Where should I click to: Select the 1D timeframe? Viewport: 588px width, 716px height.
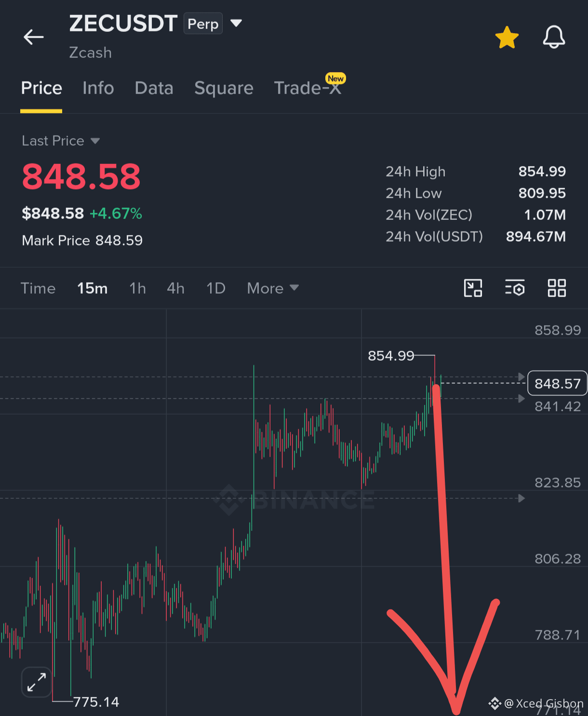(x=216, y=288)
